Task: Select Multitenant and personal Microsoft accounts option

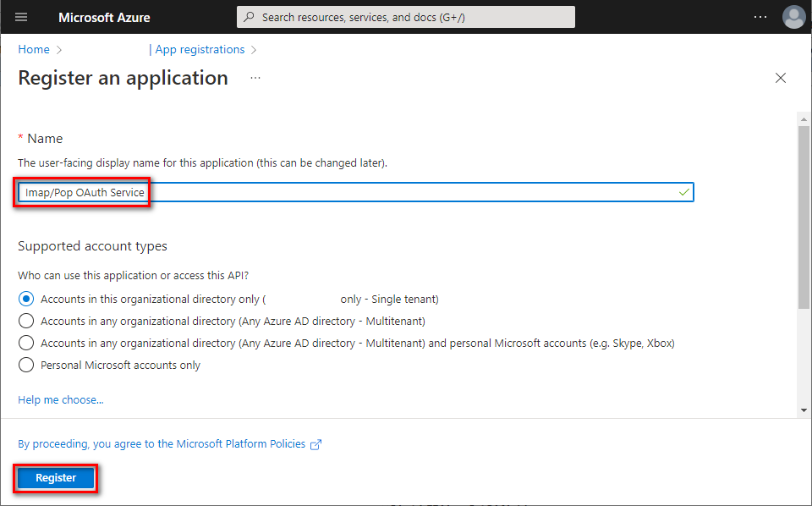Action: pos(26,343)
